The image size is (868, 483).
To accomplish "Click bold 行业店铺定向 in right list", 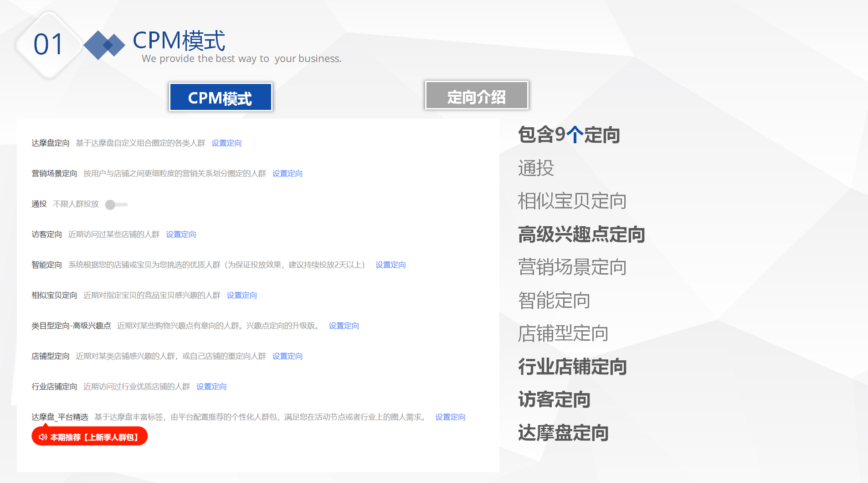I will 572,367.
